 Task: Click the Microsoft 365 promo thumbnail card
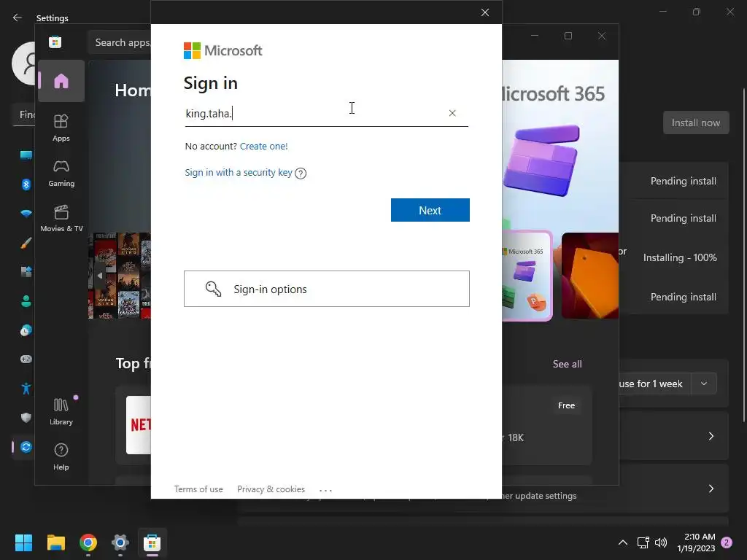(x=527, y=276)
